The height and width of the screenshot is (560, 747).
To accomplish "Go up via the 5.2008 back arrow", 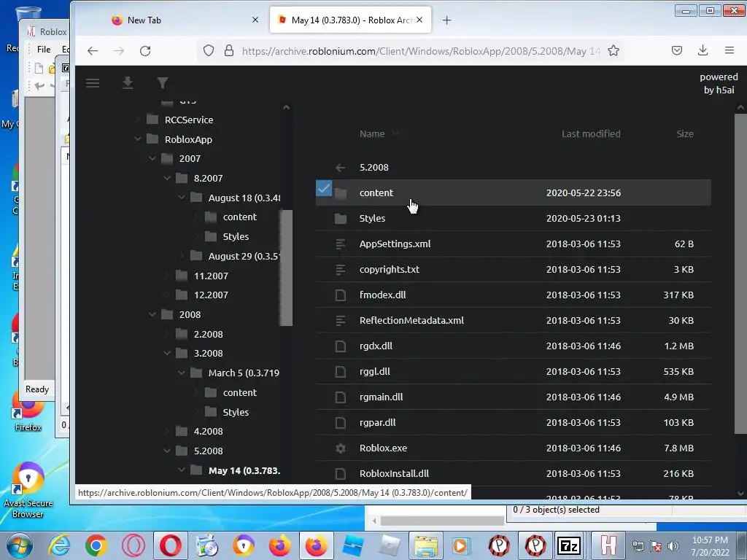I will 340,168.
